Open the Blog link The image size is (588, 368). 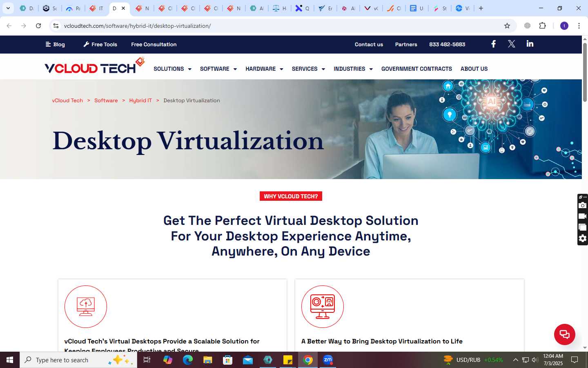coord(55,44)
